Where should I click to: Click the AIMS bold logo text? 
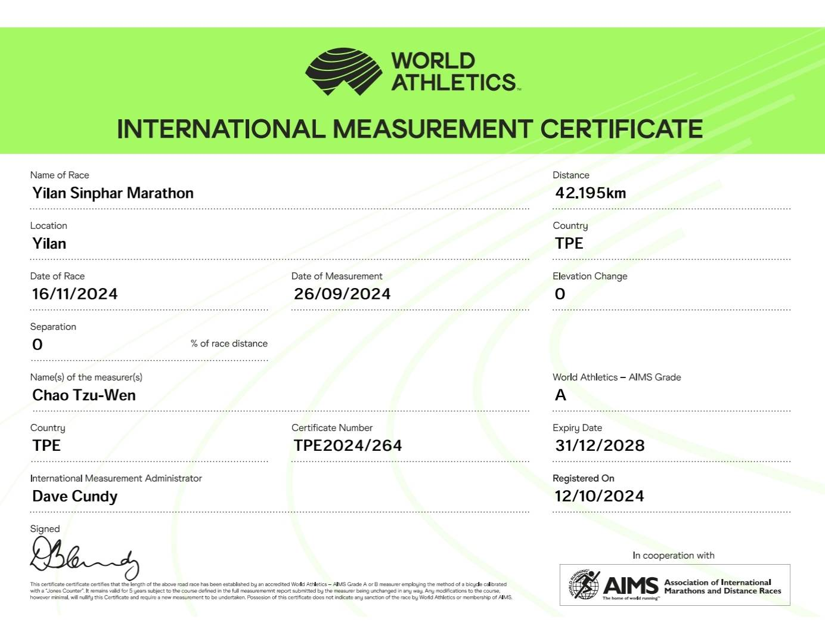click(x=631, y=585)
